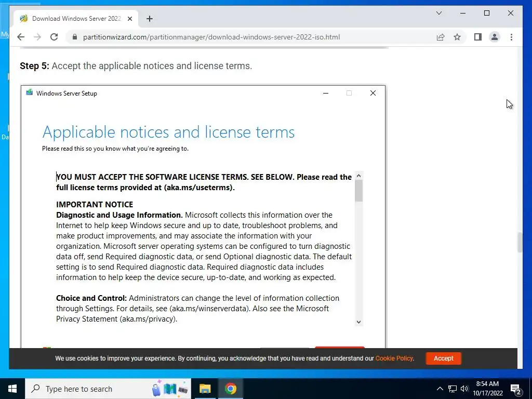Open a new tab with the plus button

(x=150, y=19)
